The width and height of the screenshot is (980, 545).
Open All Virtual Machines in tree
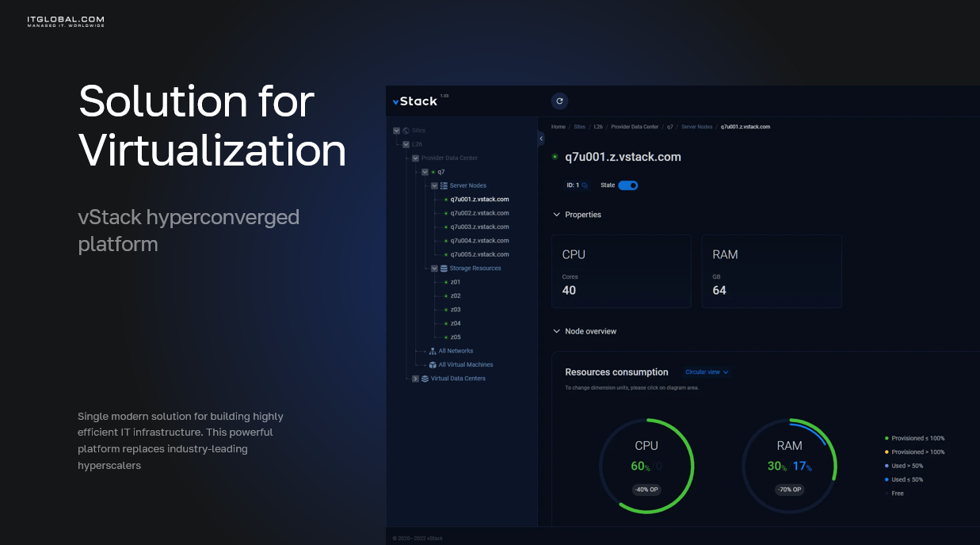tap(466, 364)
